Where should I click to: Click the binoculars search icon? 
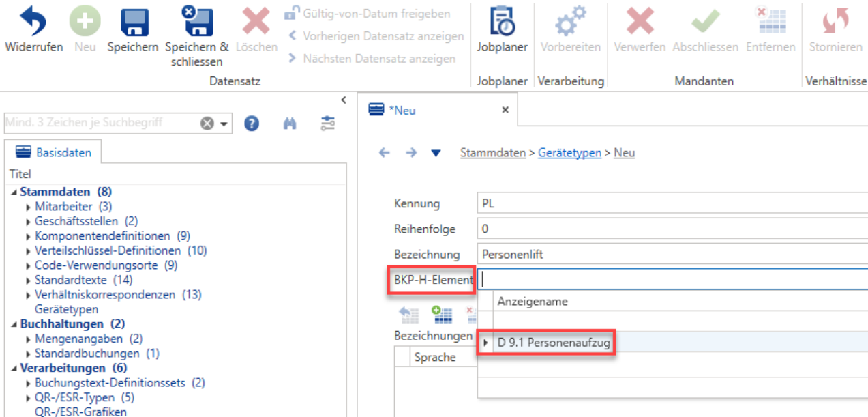[x=290, y=124]
